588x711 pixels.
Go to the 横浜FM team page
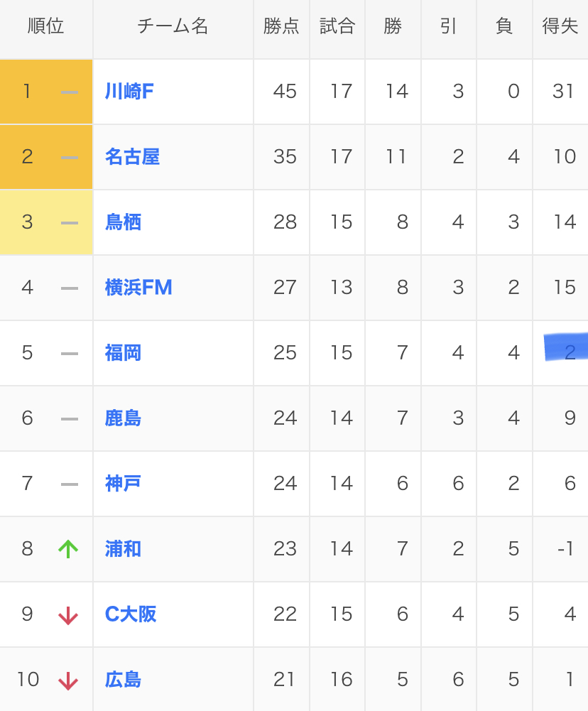tap(138, 288)
